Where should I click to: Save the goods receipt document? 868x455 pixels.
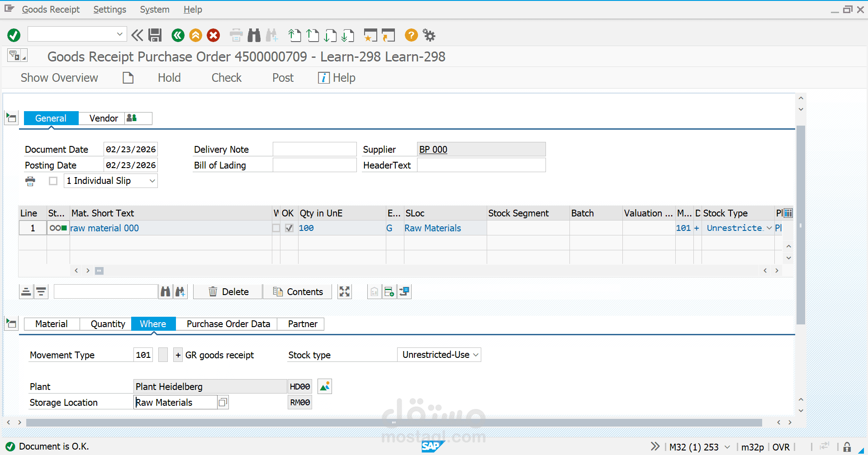click(155, 35)
